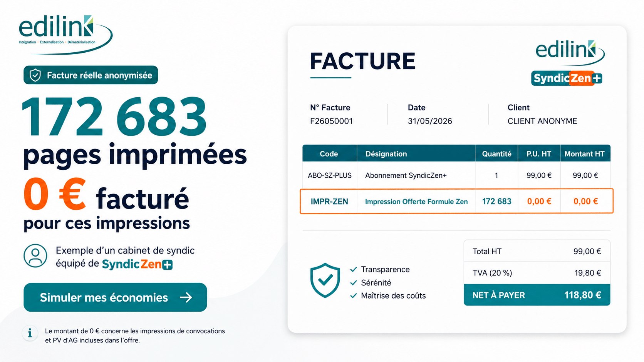
Task: Click the info icon near footnote
Action: (30, 333)
